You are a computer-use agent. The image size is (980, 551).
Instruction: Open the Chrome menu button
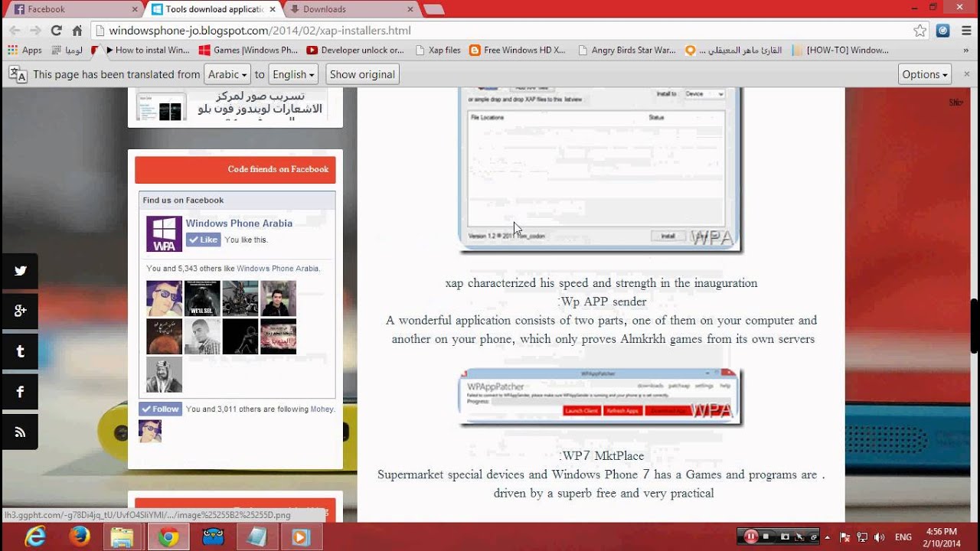click(x=965, y=31)
